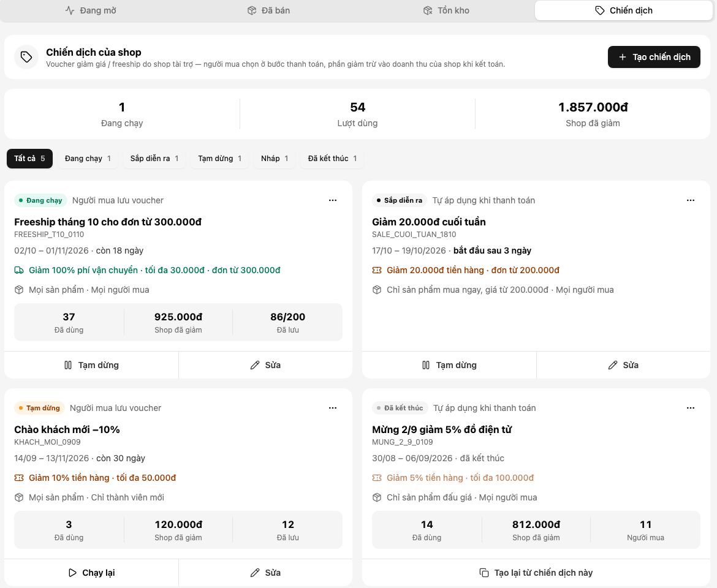
Task: Filter campaigns by Đang chạy
Action: [88, 159]
